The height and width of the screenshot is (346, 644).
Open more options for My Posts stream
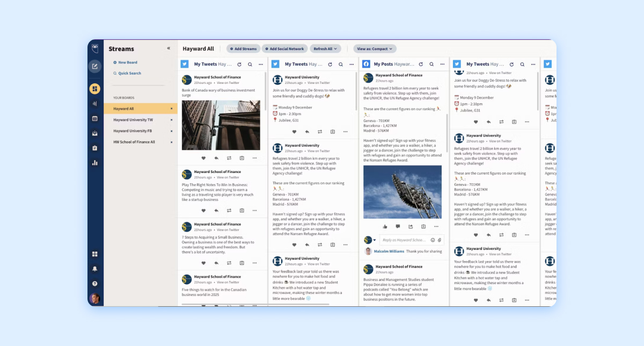[442, 64]
